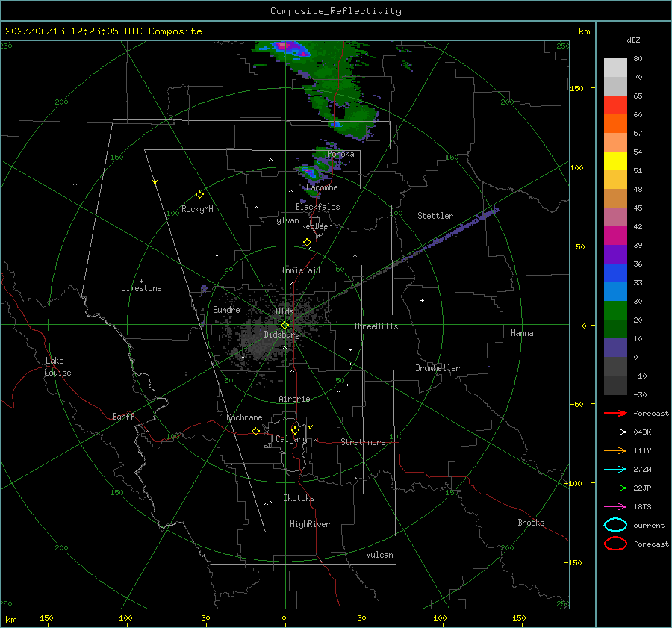Click the Hanna label
Viewport: 672px width, 628px height.
[522, 333]
